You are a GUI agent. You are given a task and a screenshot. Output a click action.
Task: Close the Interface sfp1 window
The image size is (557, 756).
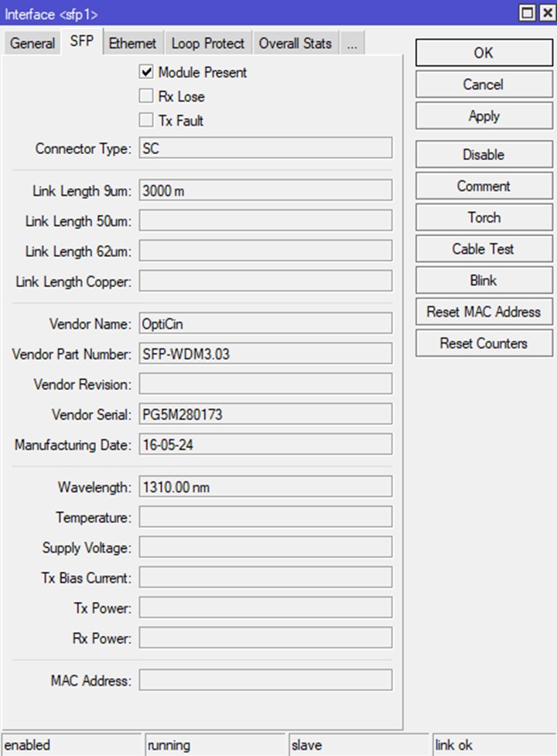click(548, 12)
